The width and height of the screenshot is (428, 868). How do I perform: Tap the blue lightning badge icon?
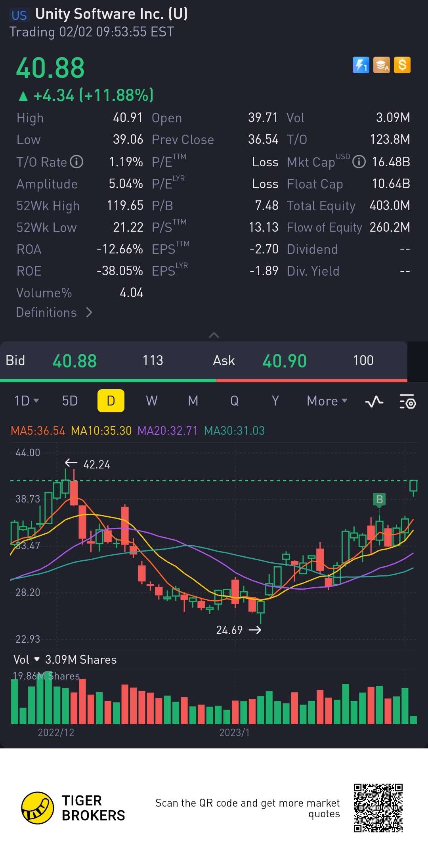click(x=361, y=65)
